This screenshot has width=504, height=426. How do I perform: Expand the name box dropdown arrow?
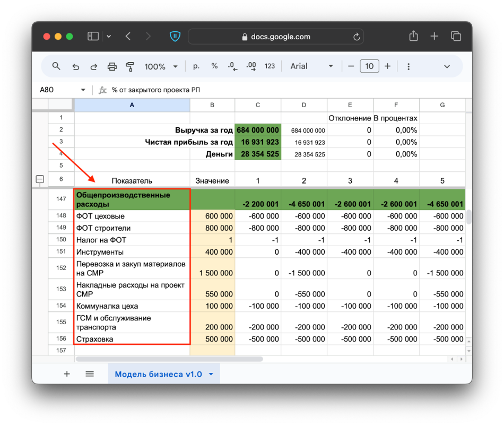coord(83,90)
